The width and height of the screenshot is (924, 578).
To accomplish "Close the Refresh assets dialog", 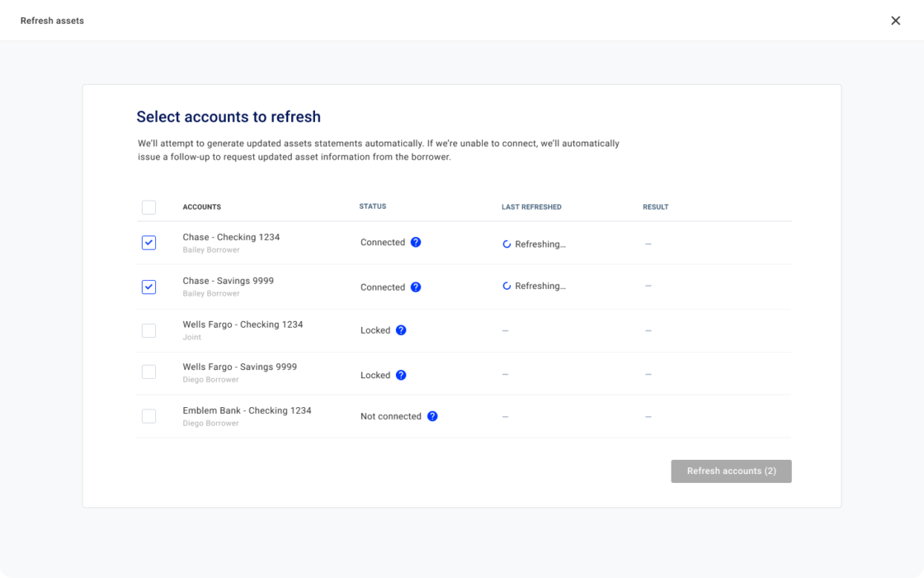I will (x=896, y=20).
